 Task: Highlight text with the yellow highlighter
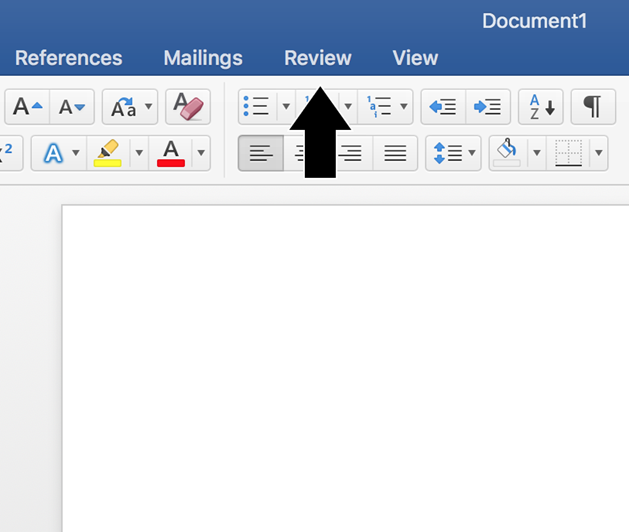108,153
